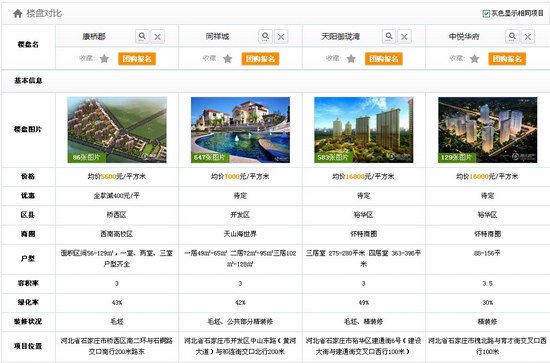Click the search icon for 中悦华府

click(x=512, y=36)
